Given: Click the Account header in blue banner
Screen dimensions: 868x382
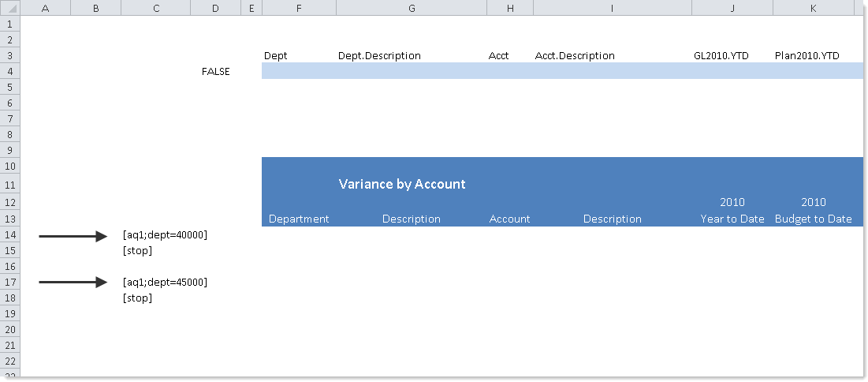Looking at the screenshot, I should [x=509, y=219].
